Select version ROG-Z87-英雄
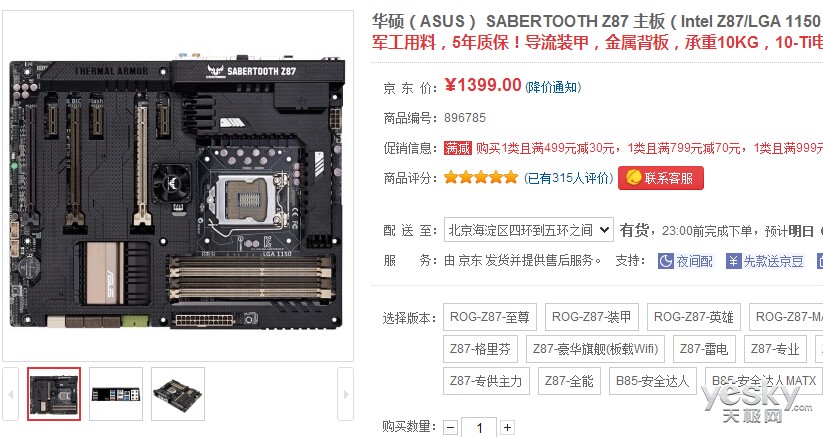 click(693, 317)
